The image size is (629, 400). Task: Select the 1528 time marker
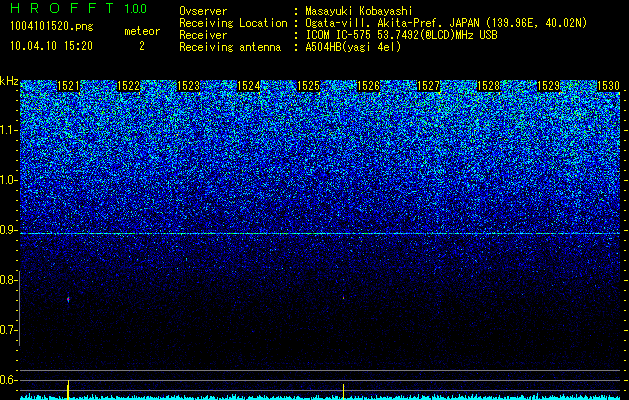point(489,86)
